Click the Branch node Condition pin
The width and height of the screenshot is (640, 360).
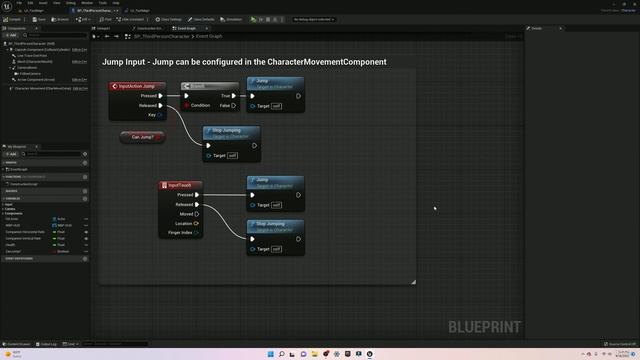[x=187, y=105]
